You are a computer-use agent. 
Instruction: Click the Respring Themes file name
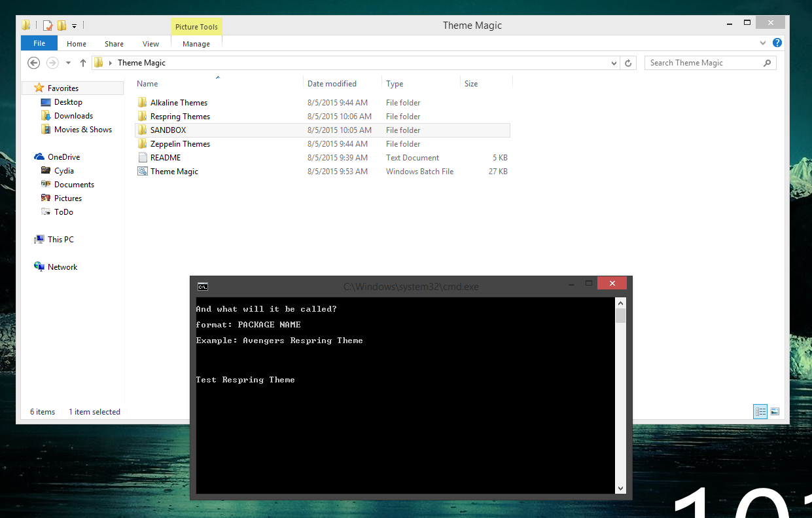[180, 117]
